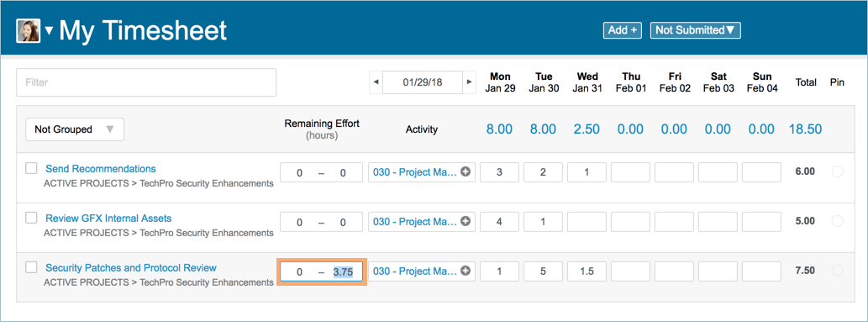Pin the Review GFX Internal Assets row
The height and width of the screenshot is (332, 868).
pyautogui.click(x=838, y=221)
